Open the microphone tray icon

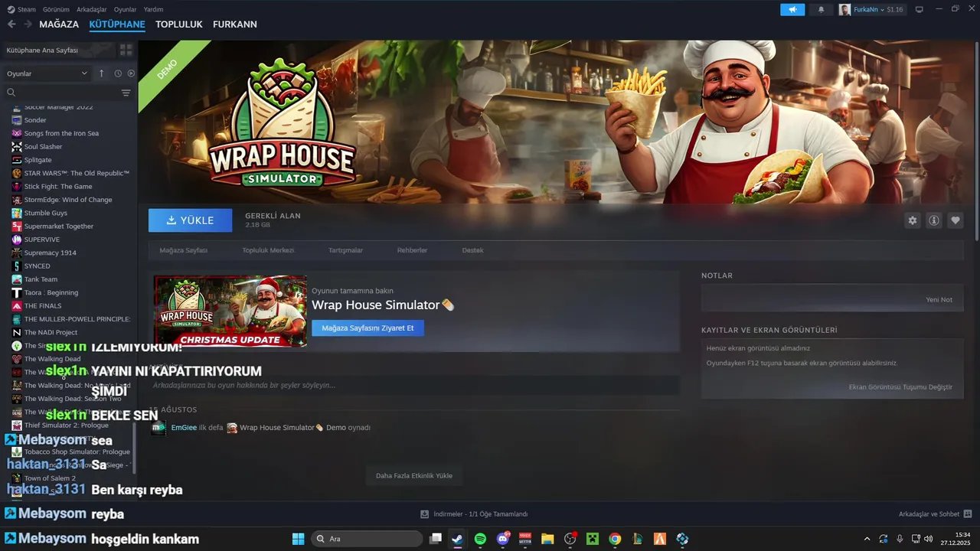coord(900,539)
